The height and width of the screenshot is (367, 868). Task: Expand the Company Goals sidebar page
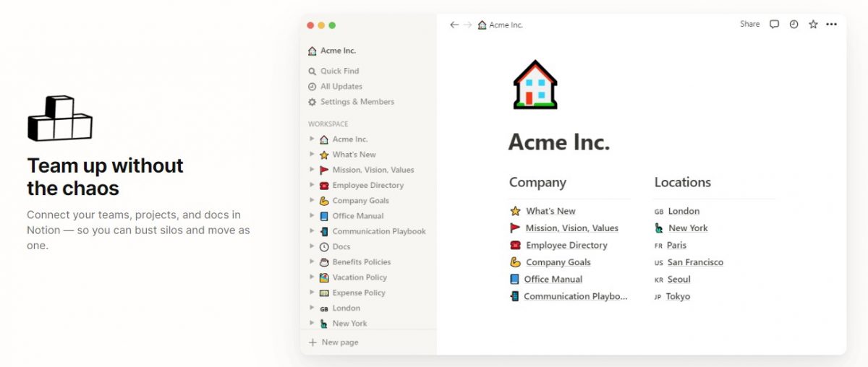(x=312, y=200)
